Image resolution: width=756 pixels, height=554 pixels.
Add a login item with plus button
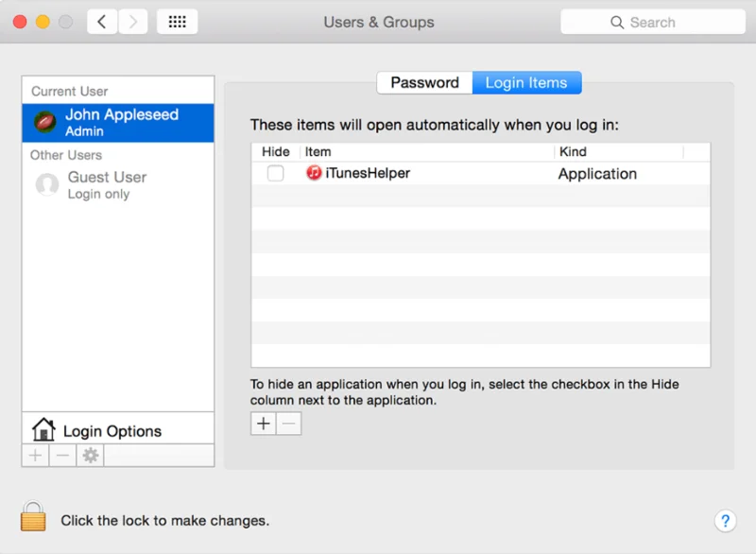coord(264,424)
